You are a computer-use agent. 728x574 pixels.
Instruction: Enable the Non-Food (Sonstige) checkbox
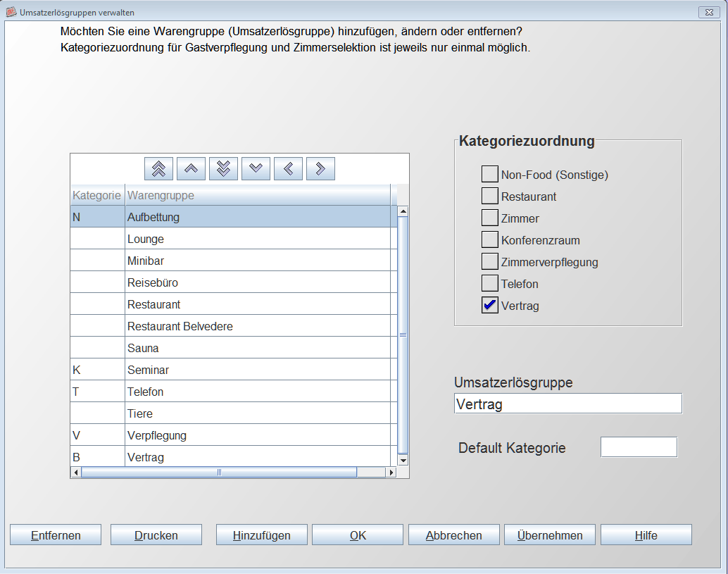pos(490,174)
